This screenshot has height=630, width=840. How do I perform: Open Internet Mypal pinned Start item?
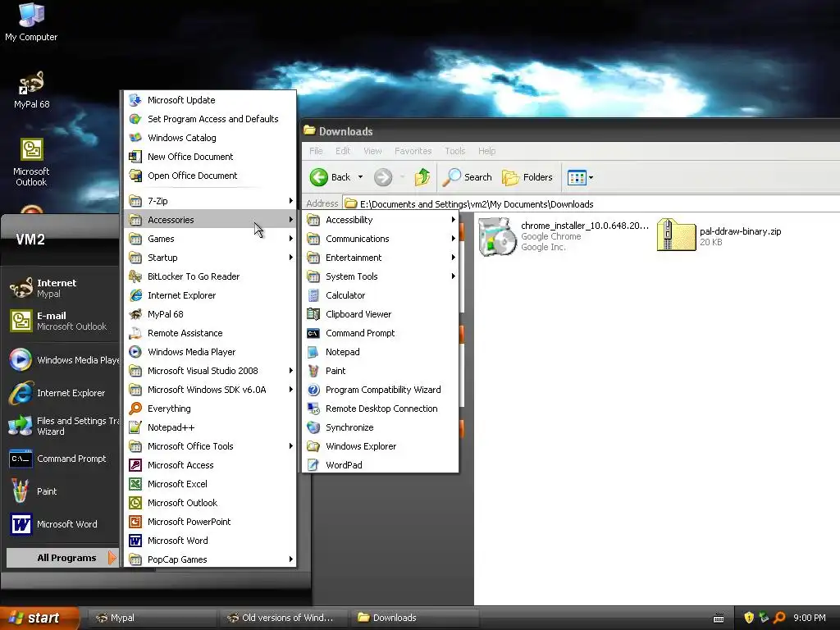coord(60,288)
